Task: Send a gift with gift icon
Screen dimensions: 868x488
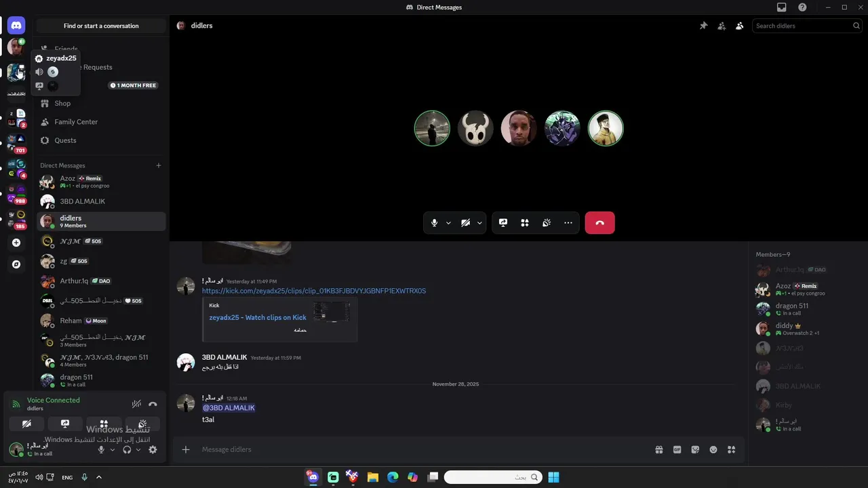Action: 658,449
